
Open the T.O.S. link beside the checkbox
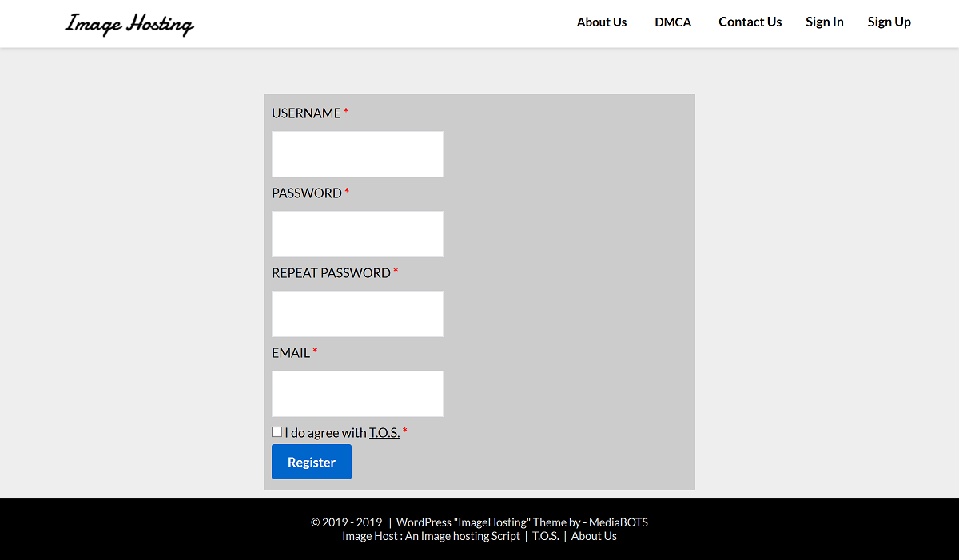(x=384, y=433)
